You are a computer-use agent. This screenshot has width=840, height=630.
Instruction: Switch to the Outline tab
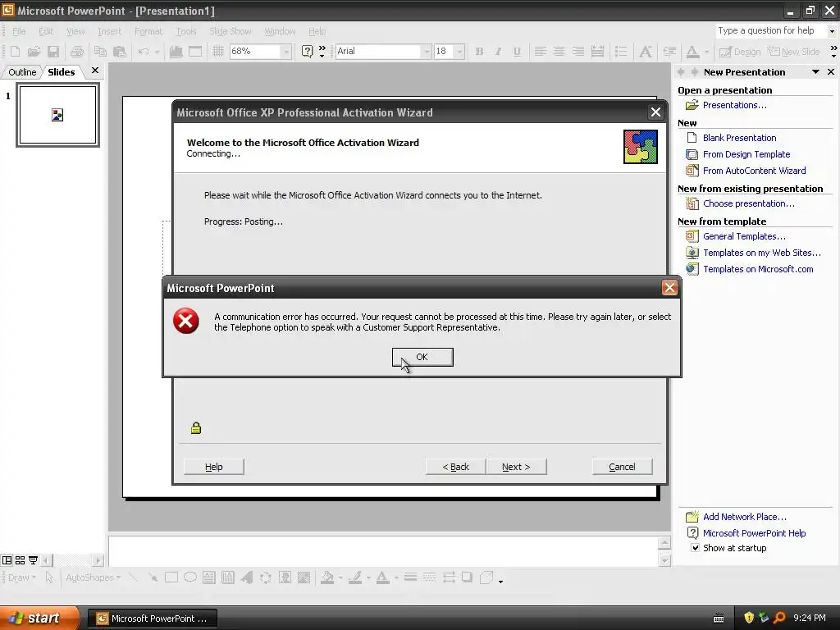pos(22,72)
